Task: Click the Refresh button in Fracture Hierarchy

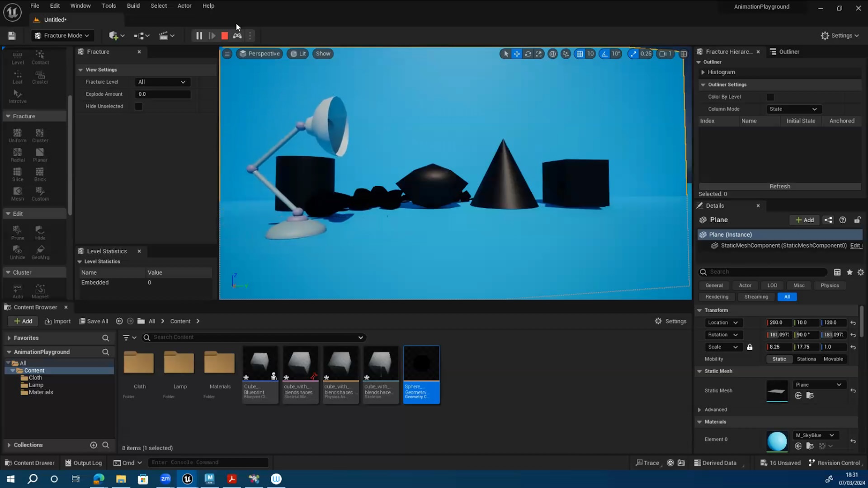Action: tap(779, 186)
